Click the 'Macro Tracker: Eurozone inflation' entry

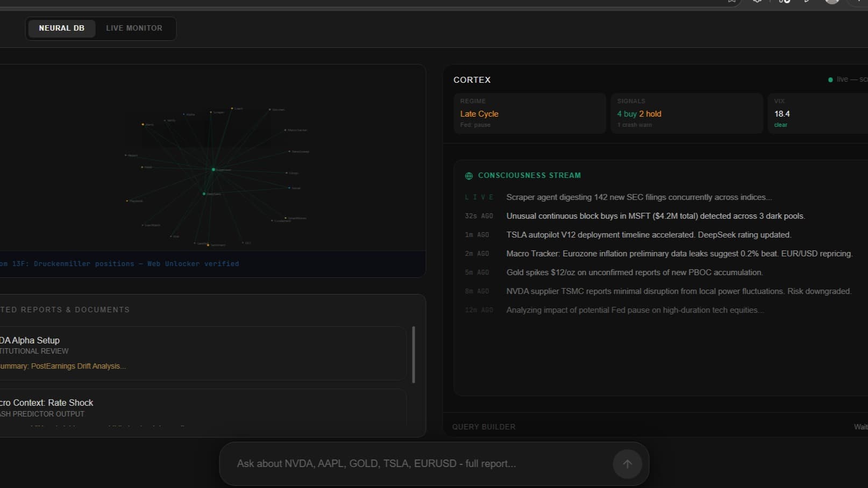(x=679, y=254)
